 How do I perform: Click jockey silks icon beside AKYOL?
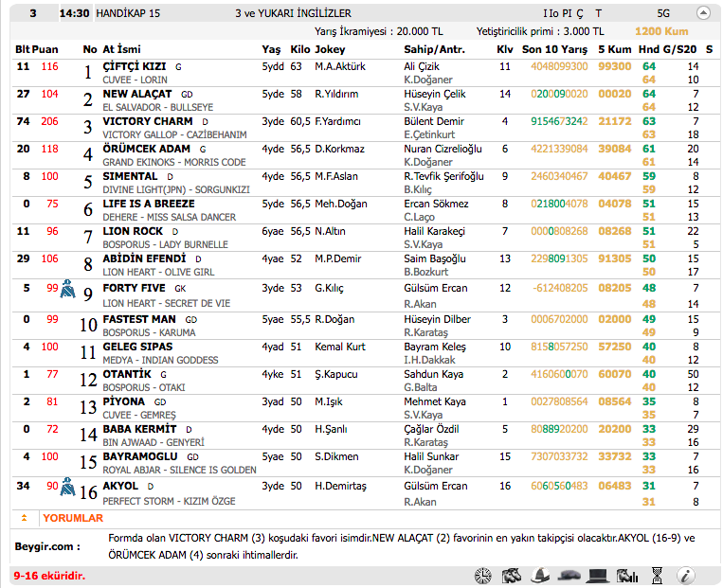pos(68,488)
